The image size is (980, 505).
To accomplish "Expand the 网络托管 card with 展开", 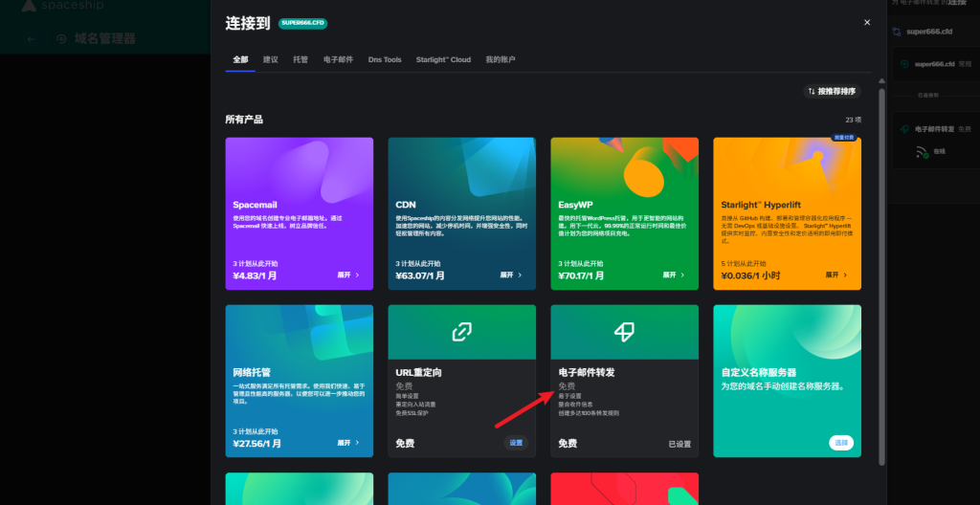I will (x=348, y=443).
